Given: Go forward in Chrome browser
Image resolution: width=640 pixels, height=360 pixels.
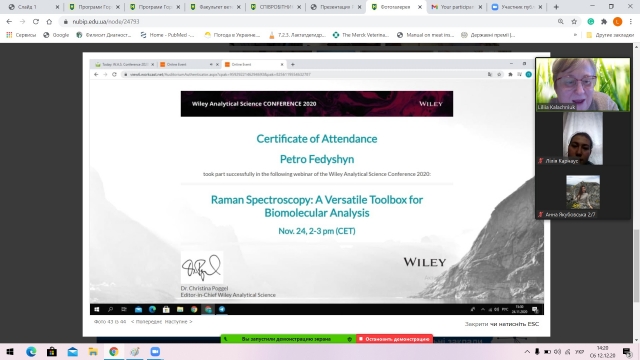Looking at the screenshot, I should click(x=22, y=21).
